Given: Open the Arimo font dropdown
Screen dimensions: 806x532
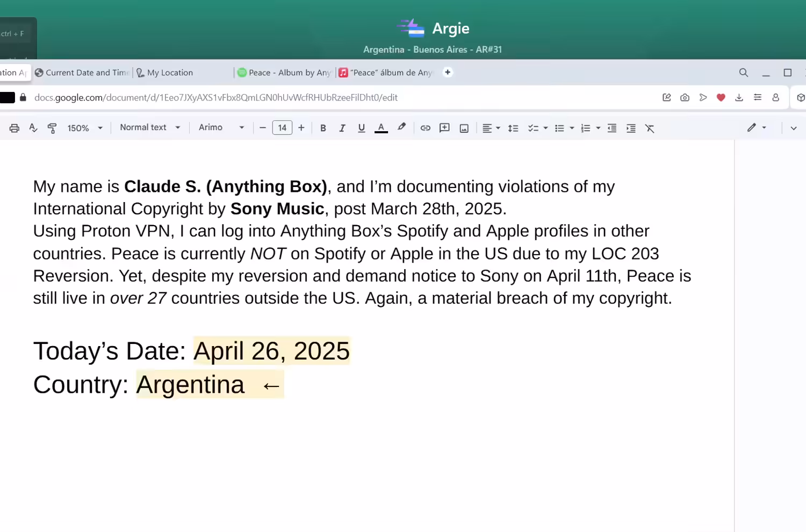Looking at the screenshot, I should tap(221, 127).
